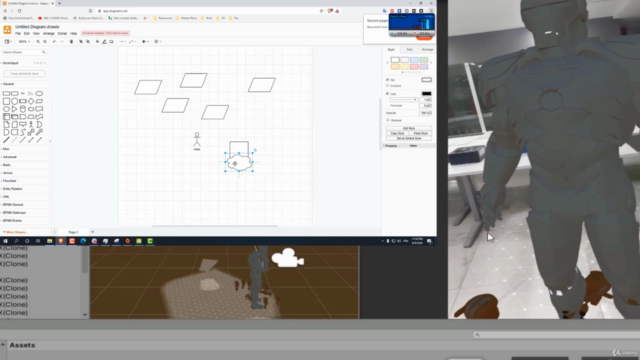Click the Fill Color bucket icon
The image size is (640, 360).
click(98, 42)
